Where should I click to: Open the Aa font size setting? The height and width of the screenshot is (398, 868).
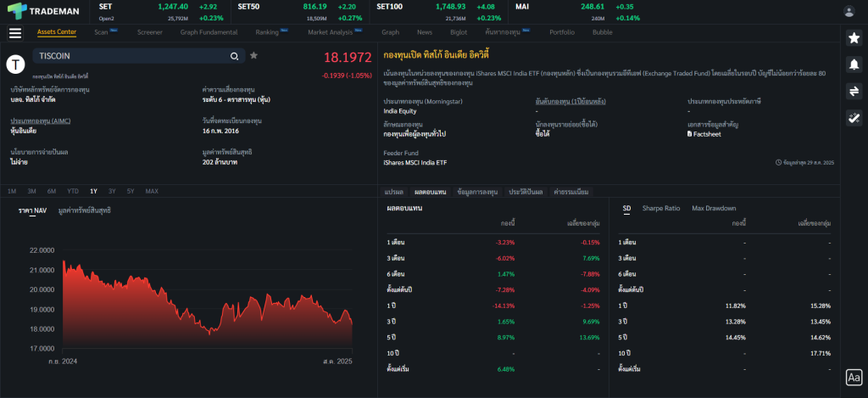854,378
